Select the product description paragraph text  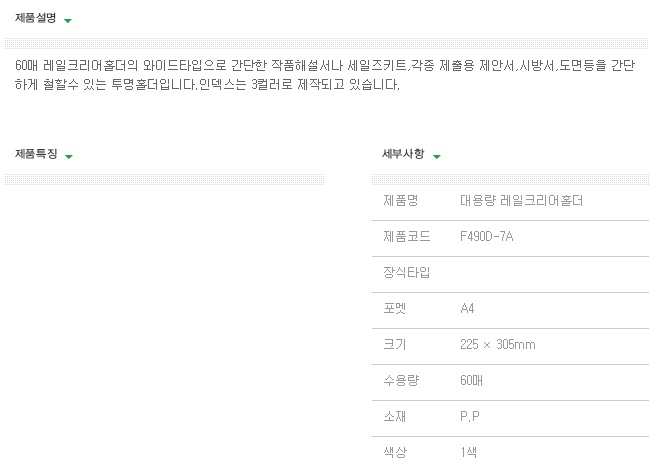coord(325,75)
